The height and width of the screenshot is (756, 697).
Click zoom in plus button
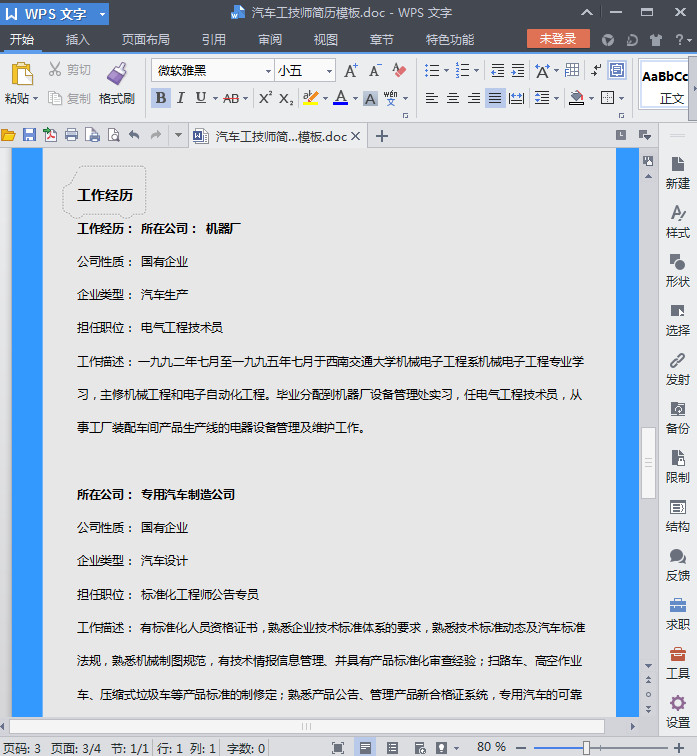click(679, 748)
